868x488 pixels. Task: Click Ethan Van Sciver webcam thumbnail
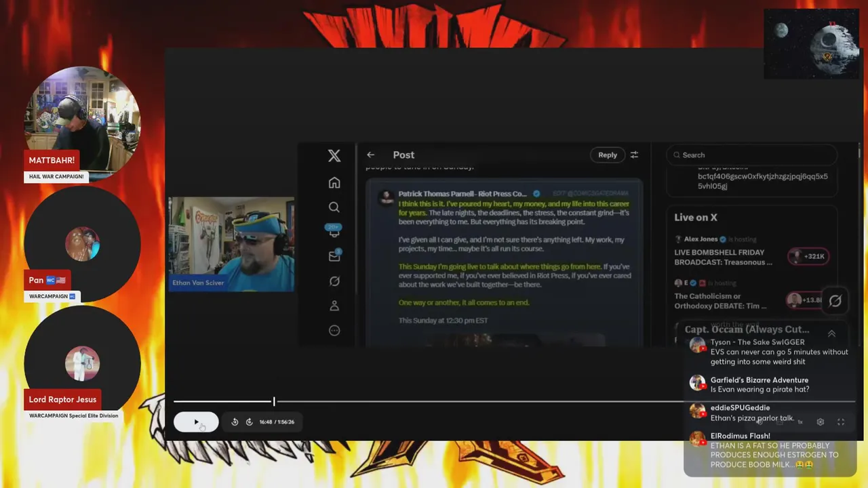pyautogui.click(x=231, y=245)
